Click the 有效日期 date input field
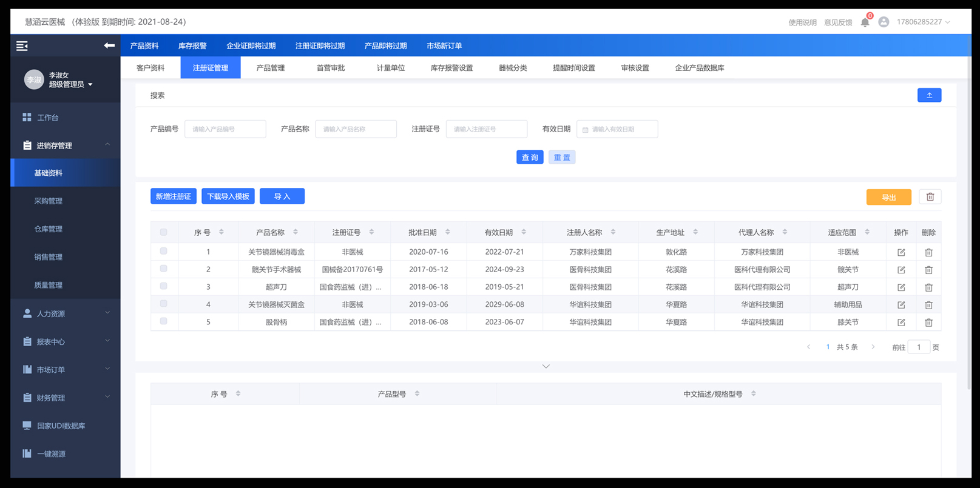Screen dimensions: 980x488 (x=618, y=129)
